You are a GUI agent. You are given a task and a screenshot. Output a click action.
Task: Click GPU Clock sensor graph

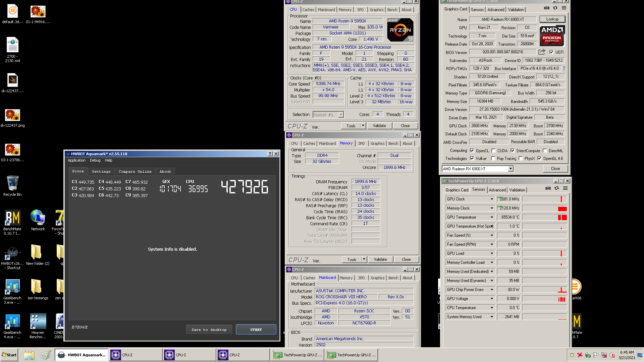coord(544,199)
